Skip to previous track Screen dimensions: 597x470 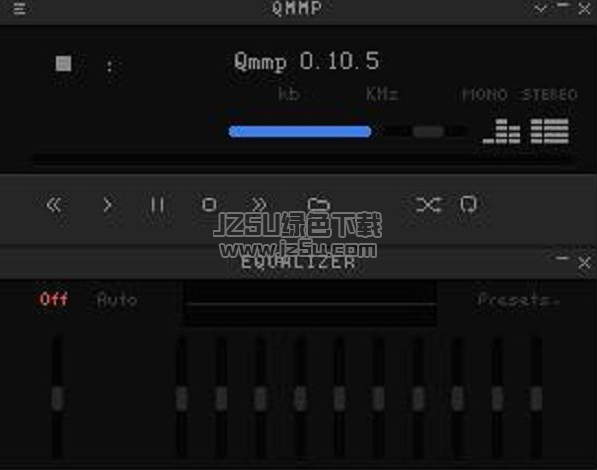[54, 205]
